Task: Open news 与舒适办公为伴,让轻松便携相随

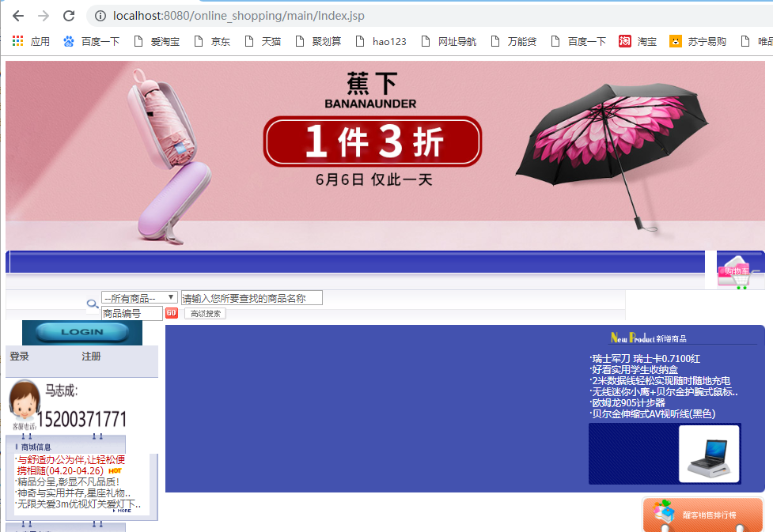Action: pyautogui.click(x=71, y=465)
